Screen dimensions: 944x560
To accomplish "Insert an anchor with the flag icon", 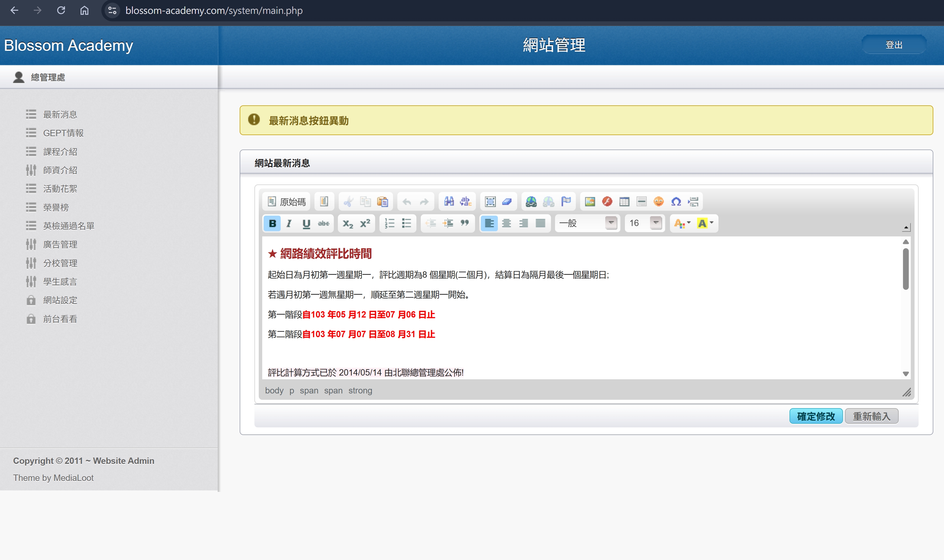I will click(566, 202).
